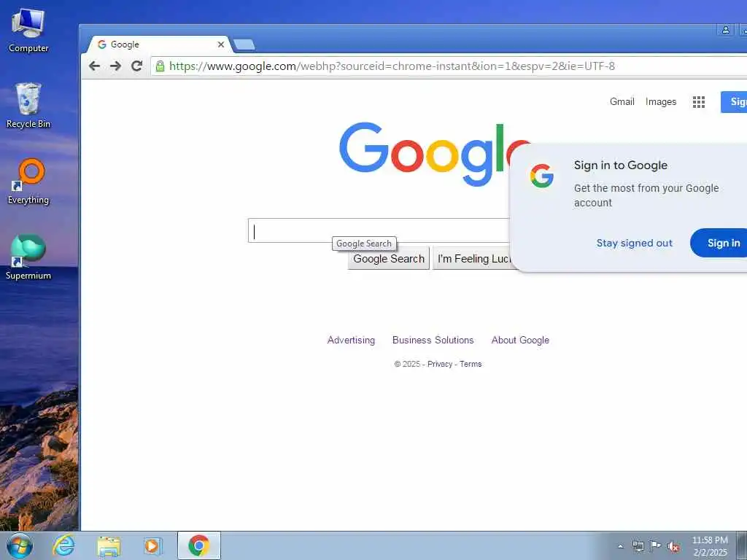The width and height of the screenshot is (747, 560).
Task: Click the network tray icon
Action: [x=638, y=546]
